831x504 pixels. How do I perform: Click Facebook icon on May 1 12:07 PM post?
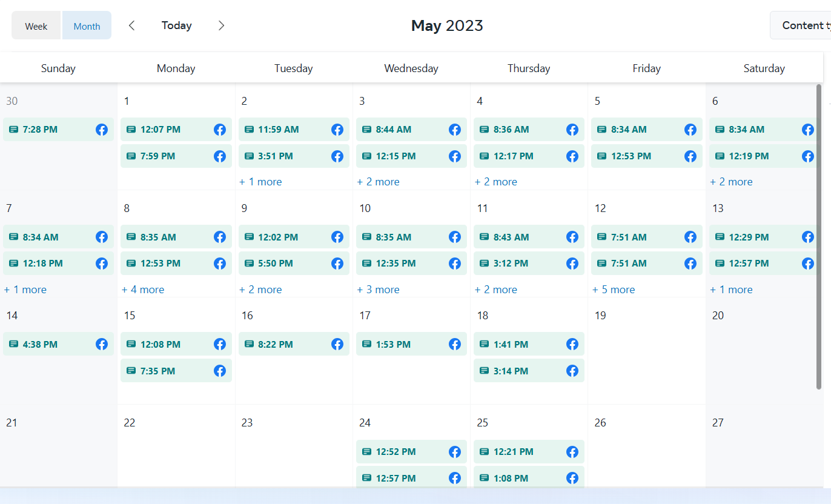pyautogui.click(x=219, y=130)
